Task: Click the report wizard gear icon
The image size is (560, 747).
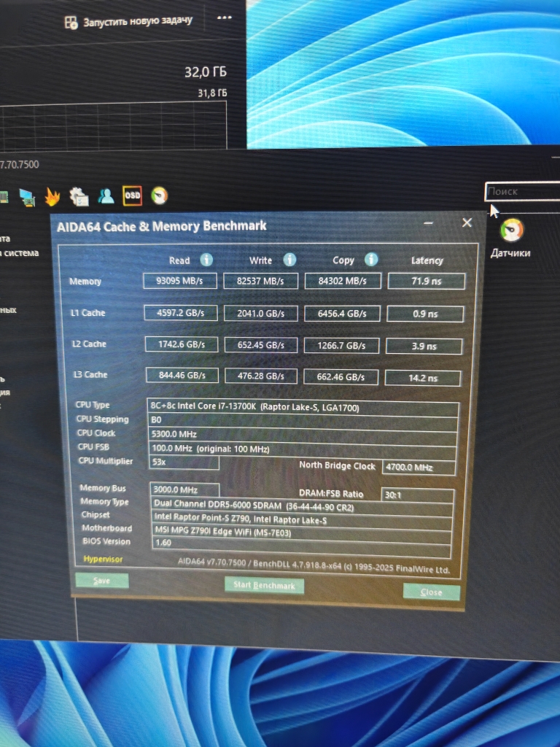Action: pos(79,196)
